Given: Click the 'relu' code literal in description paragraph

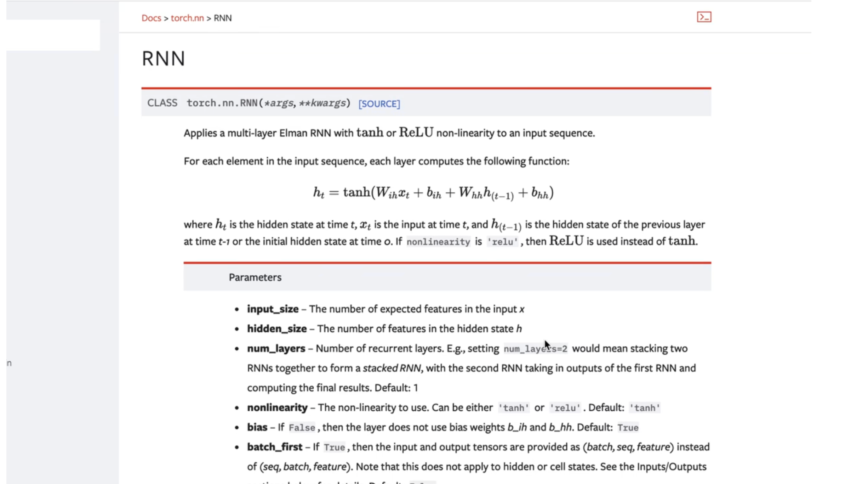Looking at the screenshot, I should (502, 242).
